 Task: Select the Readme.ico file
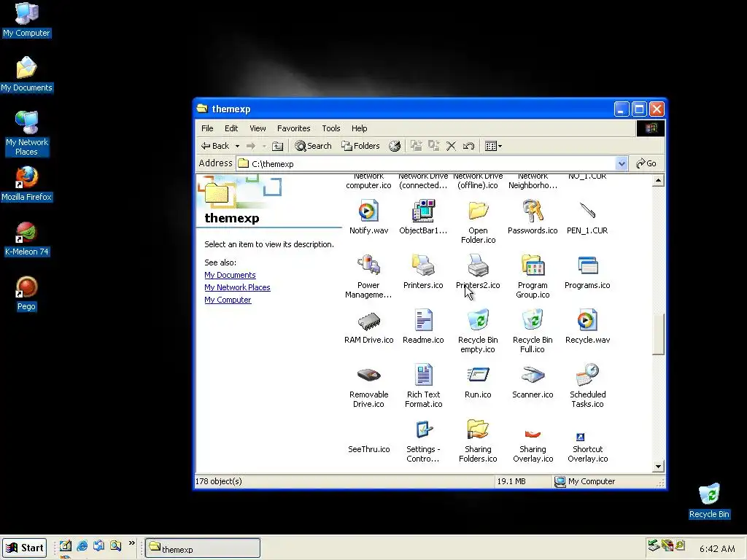pyautogui.click(x=423, y=321)
